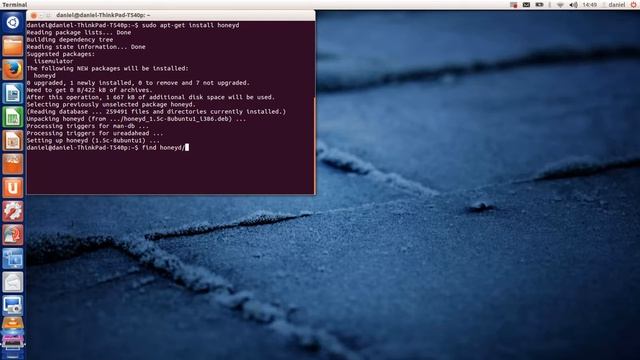Screen dimensions: 640x360
Task: Click the 'iisemulator' suggested package text
Action: (53, 61)
